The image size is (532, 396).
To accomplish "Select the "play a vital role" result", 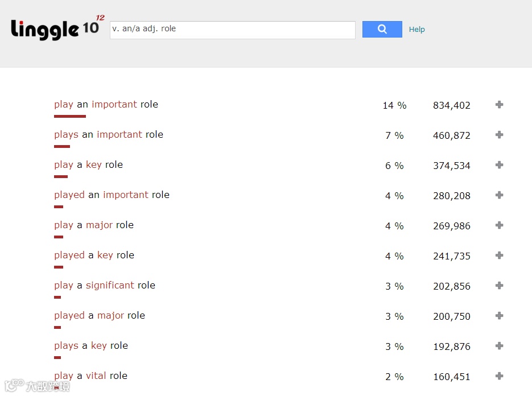I will 90,376.
